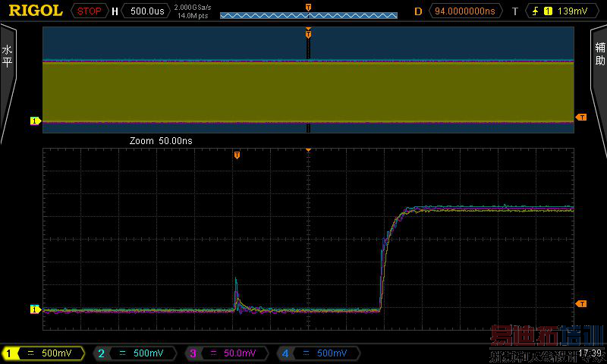The height and width of the screenshot is (364, 607).
Task: Click the waveform memory overview bar
Action: [x=308, y=14]
